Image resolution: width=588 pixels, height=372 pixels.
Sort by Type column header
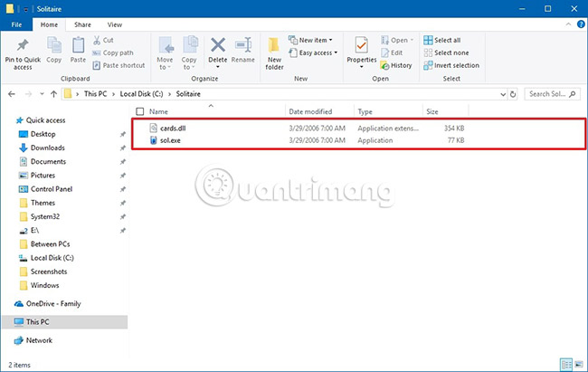(x=365, y=111)
